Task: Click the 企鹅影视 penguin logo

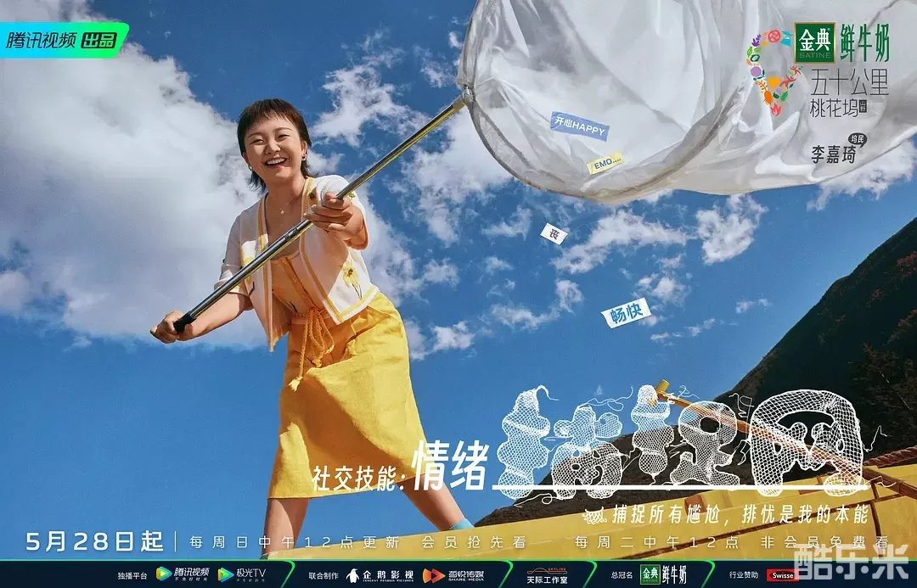Action: (380, 575)
